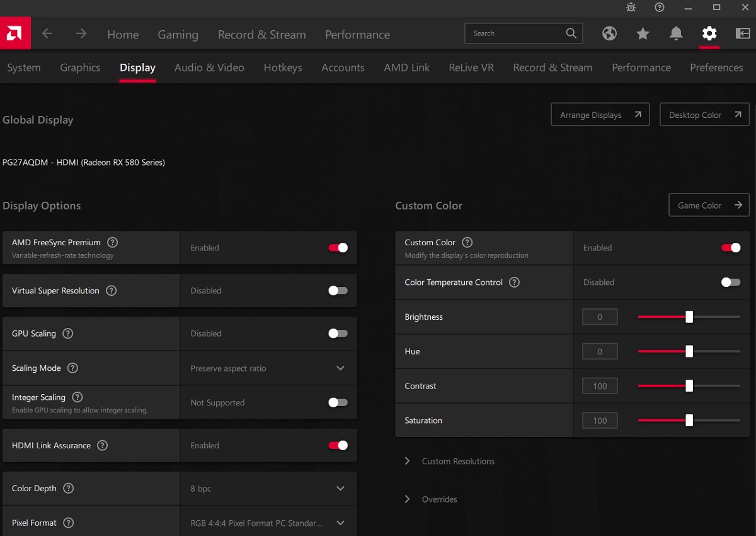The width and height of the screenshot is (756, 536).
Task: Disable HDMI Link Assurance toggle
Action: point(338,445)
